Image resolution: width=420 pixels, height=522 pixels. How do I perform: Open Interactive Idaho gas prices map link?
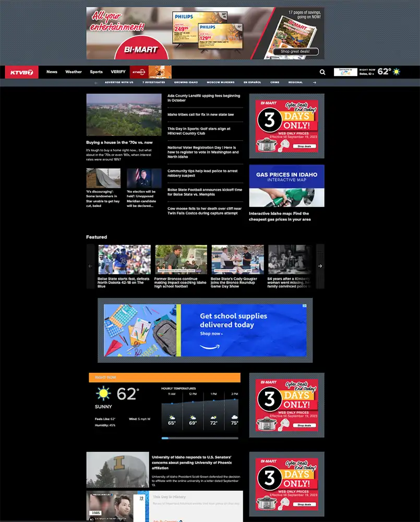[280, 217]
